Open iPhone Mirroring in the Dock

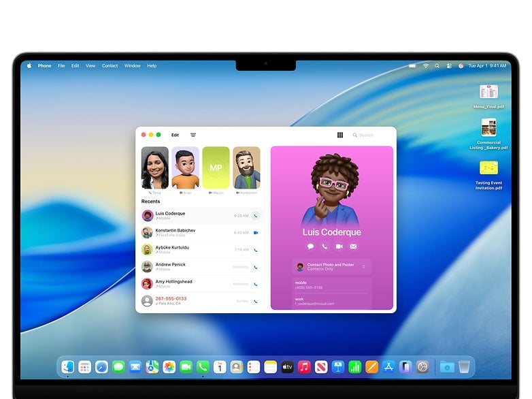click(405, 367)
